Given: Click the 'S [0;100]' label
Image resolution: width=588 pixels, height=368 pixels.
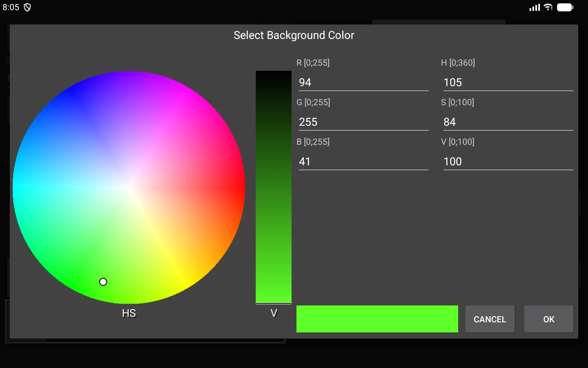Looking at the screenshot, I should click(458, 102).
